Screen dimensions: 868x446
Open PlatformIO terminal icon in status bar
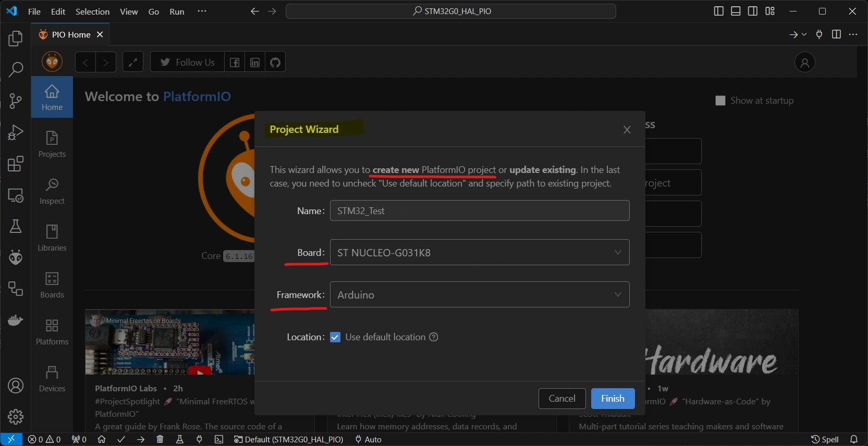point(219,439)
